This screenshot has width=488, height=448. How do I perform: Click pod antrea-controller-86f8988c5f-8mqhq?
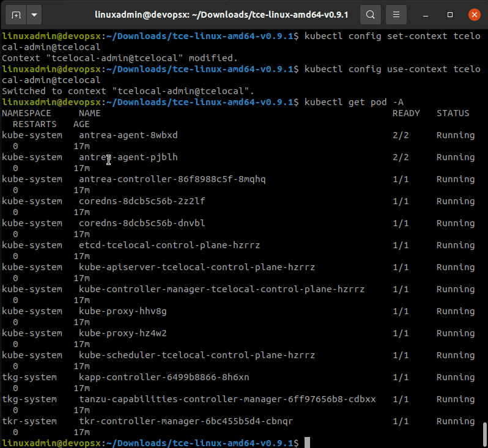(x=172, y=179)
